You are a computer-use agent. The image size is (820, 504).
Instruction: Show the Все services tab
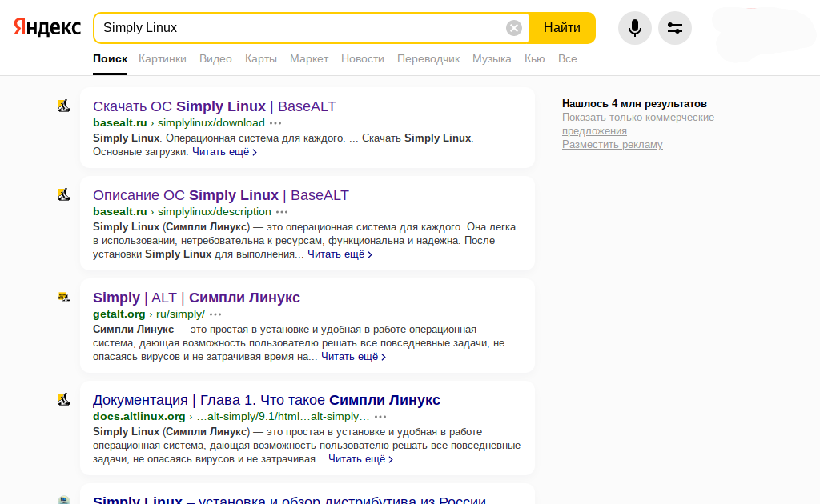click(568, 59)
